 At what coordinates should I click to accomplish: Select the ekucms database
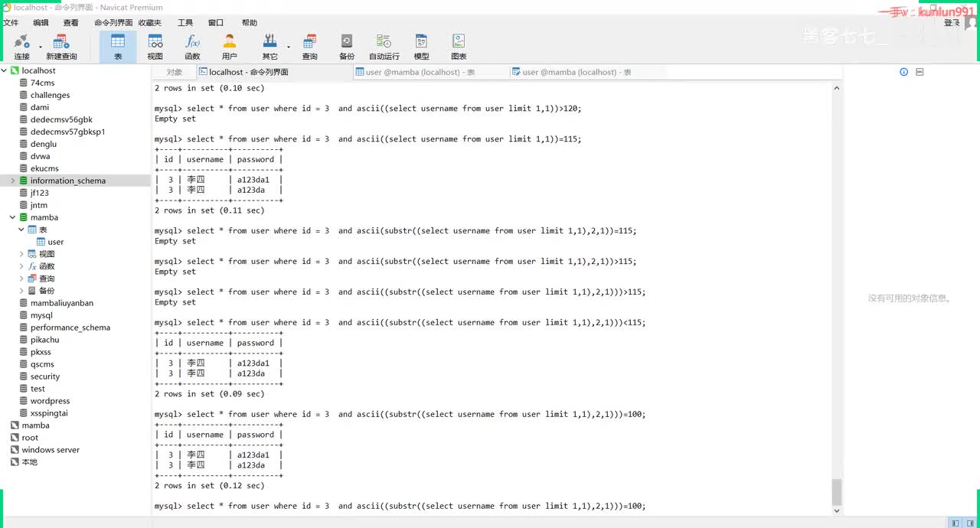(x=44, y=168)
